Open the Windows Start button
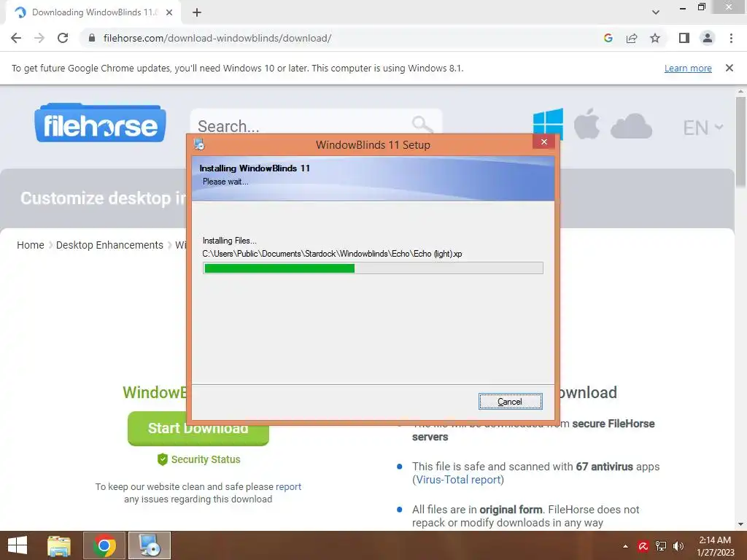The image size is (747, 560). pos(18,545)
